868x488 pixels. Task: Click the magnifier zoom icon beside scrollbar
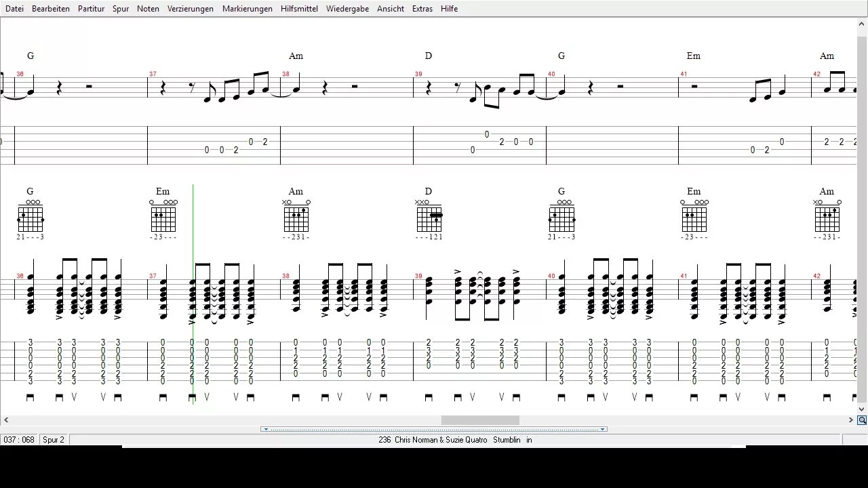coord(862,420)
